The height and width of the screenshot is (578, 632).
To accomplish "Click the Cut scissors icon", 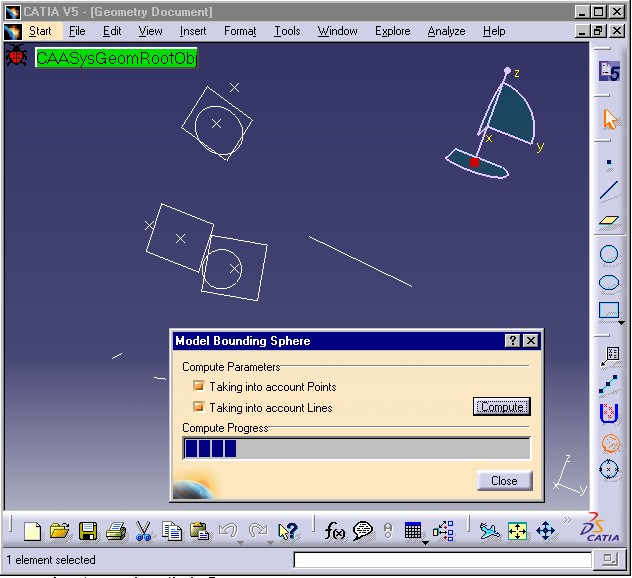I will 143,531.
